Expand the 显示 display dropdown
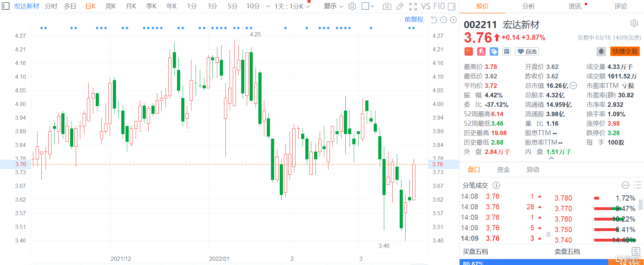This screenshot has height=265, width=644. [x=333, y=6]
